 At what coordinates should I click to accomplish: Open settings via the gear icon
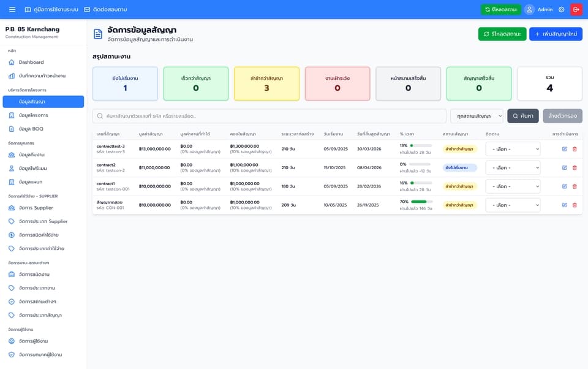point(562,9)
